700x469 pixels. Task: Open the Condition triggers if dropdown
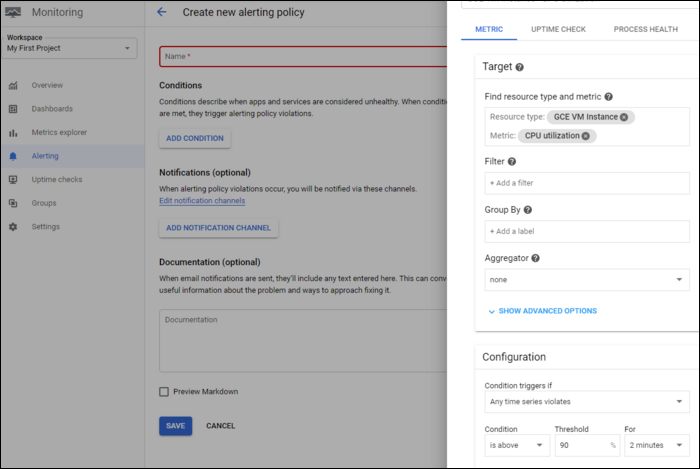pyautogui.click(x=585, y=403)
